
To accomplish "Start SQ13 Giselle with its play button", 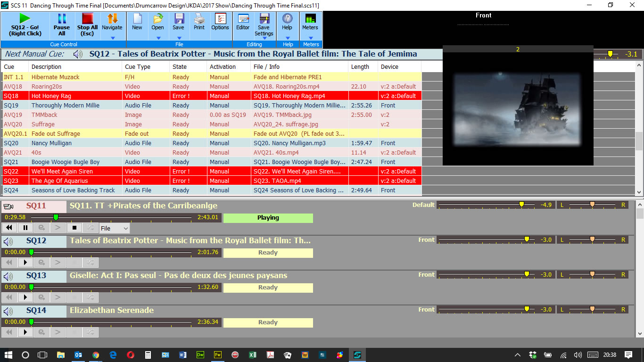I will pyautogui.click(x=25, y=298).
